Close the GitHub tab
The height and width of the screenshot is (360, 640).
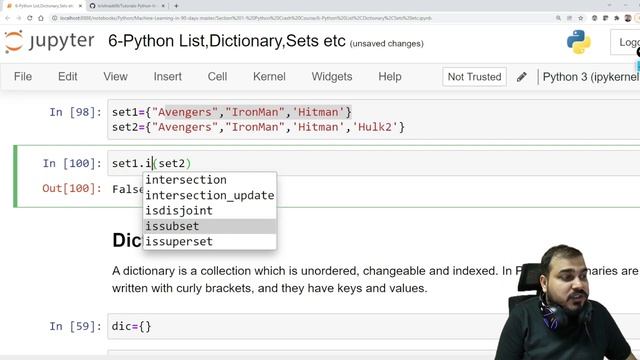163,6
